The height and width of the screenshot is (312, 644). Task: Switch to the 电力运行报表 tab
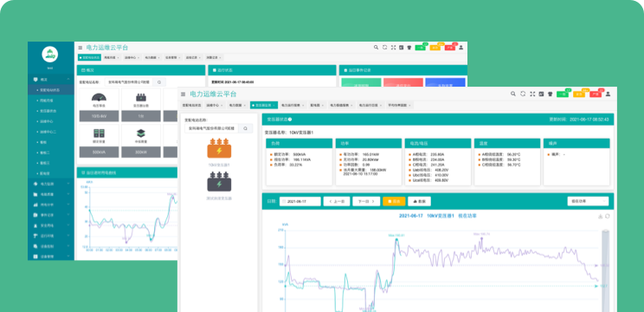pyautogui.click(x=293, y=105)
